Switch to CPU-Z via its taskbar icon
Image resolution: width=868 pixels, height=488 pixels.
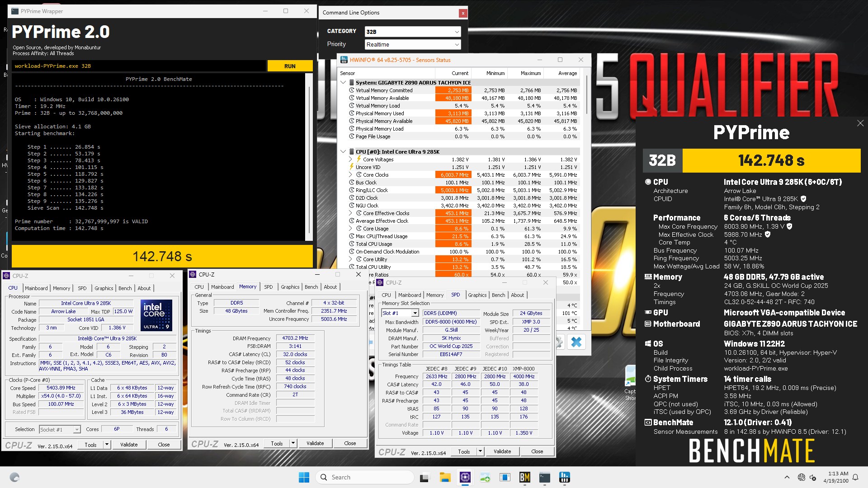coord(465,477)
